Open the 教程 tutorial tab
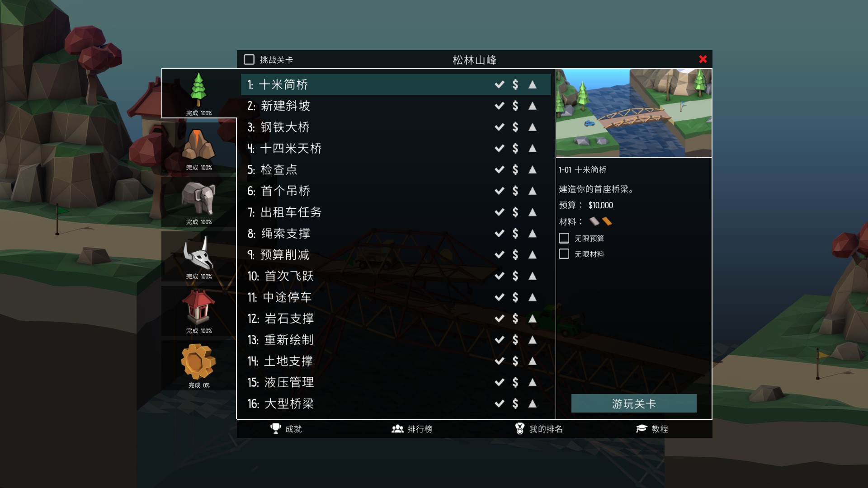The height and width of the screenshot is (488, 868). pos(652,429)
